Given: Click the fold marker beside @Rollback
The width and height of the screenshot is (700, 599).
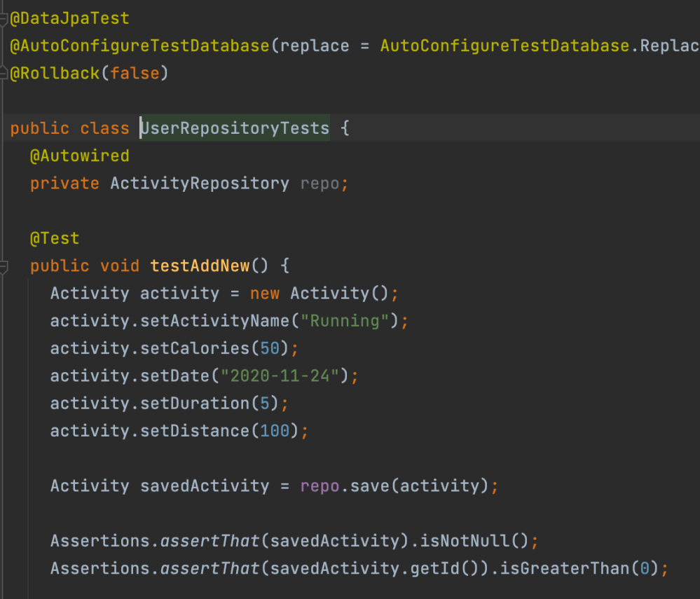Looking at the screenshot, I should pyautogui.click(x=4, y=73).
